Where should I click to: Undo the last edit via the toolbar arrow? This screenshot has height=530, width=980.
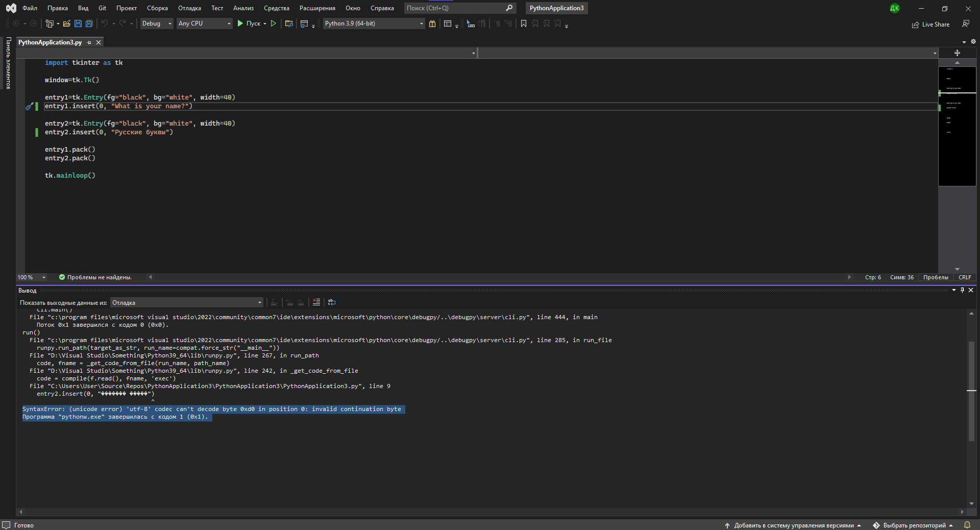(104, 23)
